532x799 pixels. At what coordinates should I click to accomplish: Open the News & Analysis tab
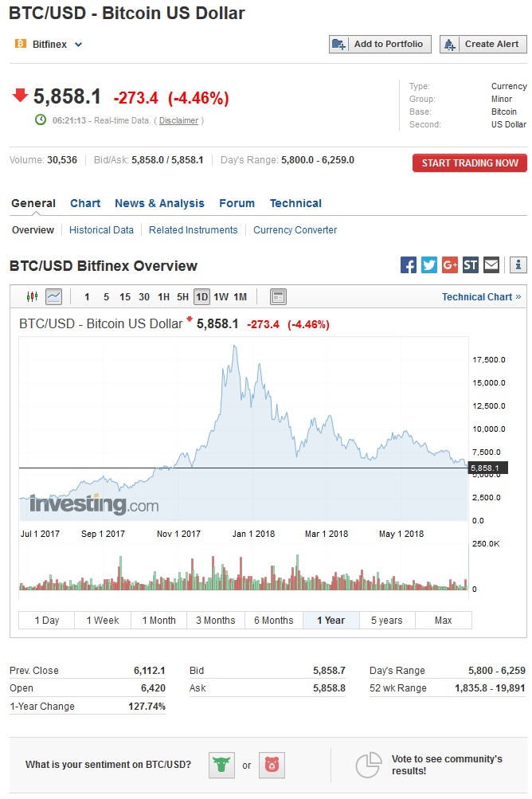pos(159,203)
